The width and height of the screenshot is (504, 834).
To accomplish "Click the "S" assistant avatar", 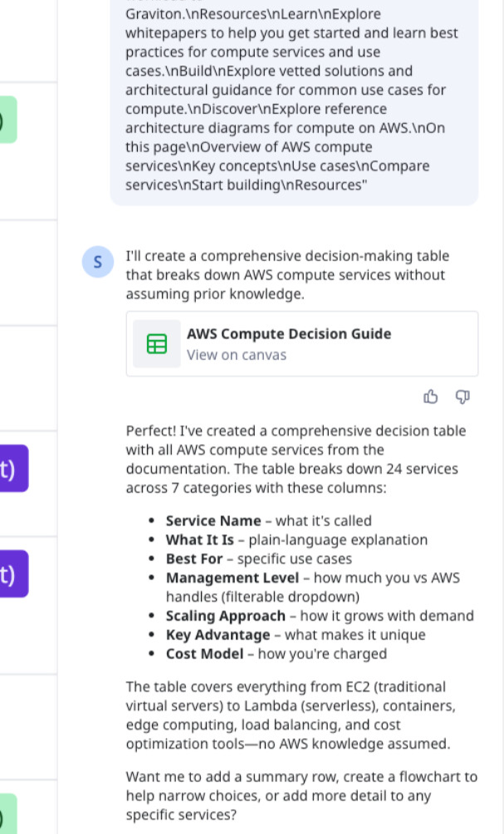I will 98,262.
